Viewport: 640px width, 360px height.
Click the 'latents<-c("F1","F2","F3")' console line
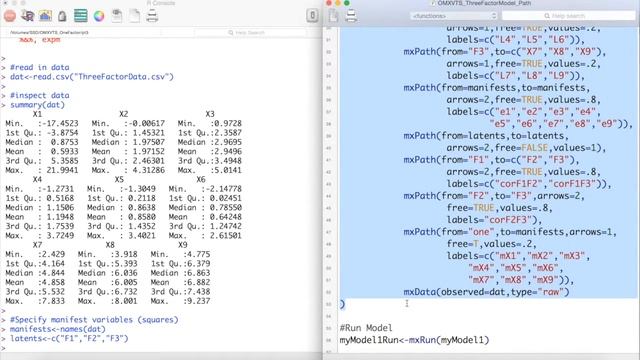tap(69, 338)
